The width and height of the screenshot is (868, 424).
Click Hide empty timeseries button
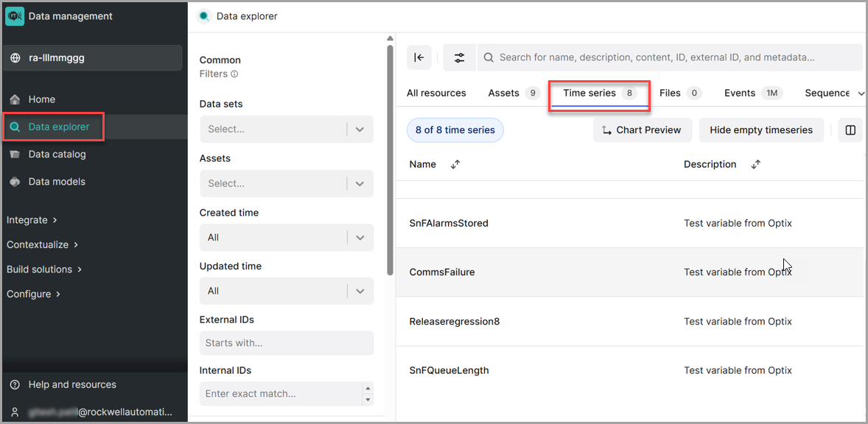(x=761, y=130)
